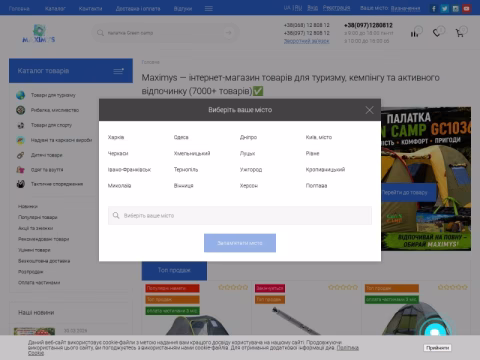
Task: Click the callback request link
Action: 306,41
